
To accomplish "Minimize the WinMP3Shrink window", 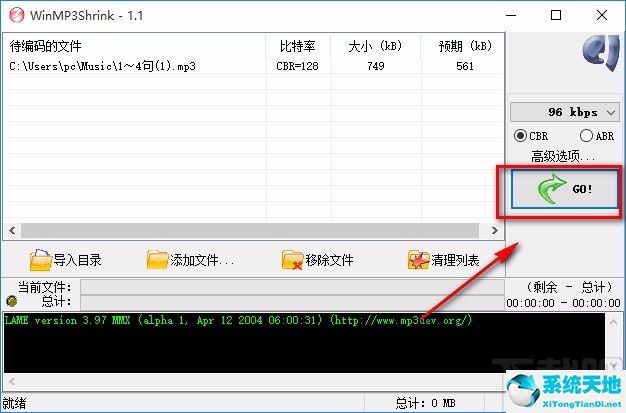I will point(511,16).
